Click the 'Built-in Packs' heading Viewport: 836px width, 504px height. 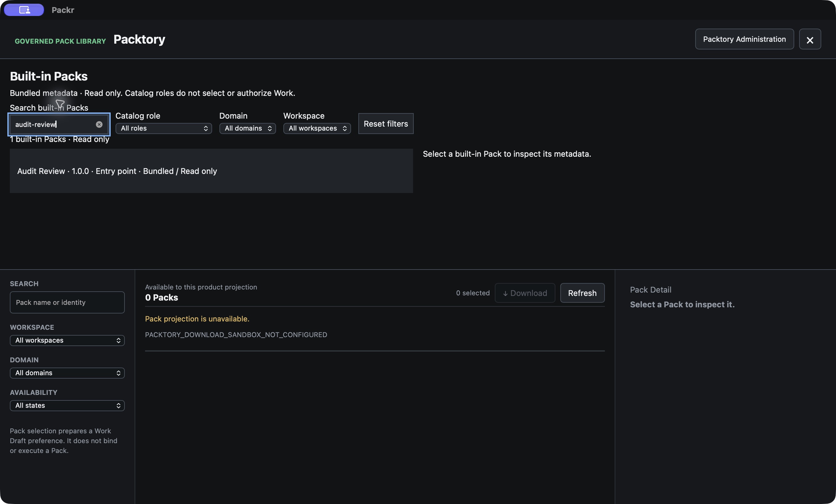pyautogui.click(x=49, y=76)
